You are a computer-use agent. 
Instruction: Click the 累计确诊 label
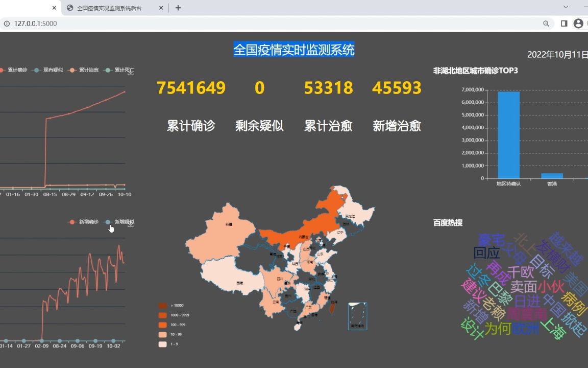tap(191, 126)
